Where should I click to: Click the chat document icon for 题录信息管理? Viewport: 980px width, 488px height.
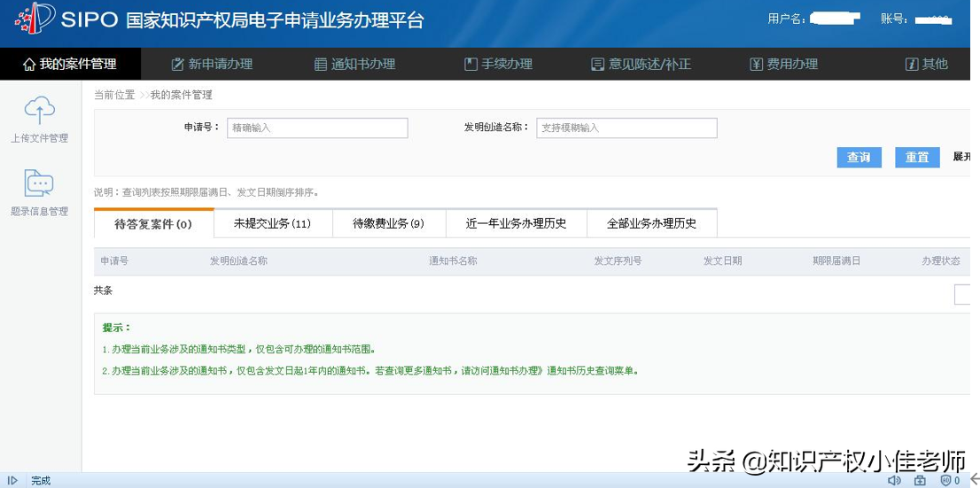pyautogui.click(x=39, y=183)
